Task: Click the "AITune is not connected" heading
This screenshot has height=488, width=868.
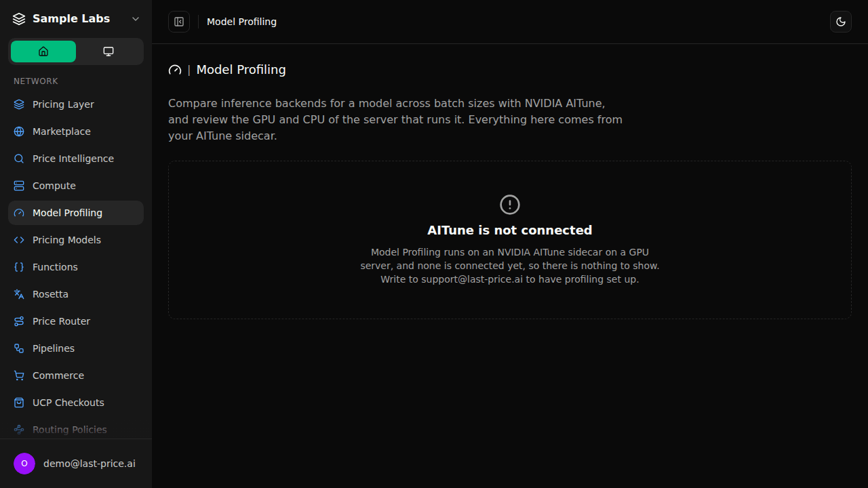Action: (510, 230)
